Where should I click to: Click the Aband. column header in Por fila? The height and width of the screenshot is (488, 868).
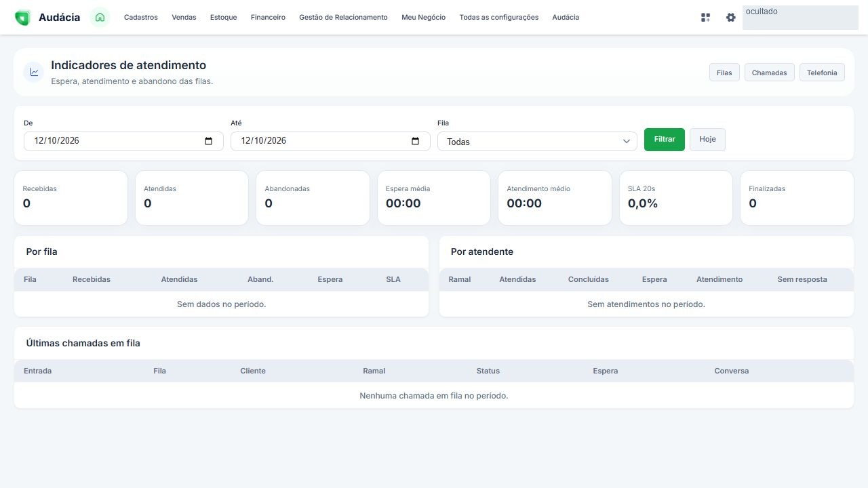click(260, 279)
